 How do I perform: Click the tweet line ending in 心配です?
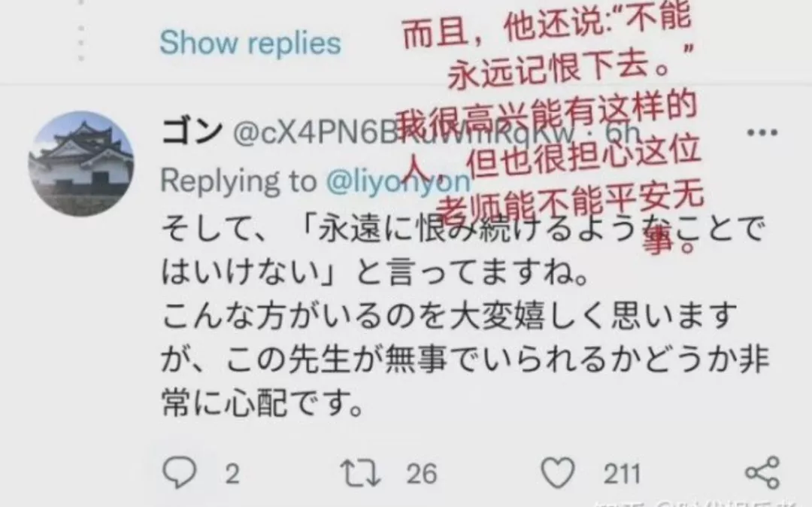point(262,402)
